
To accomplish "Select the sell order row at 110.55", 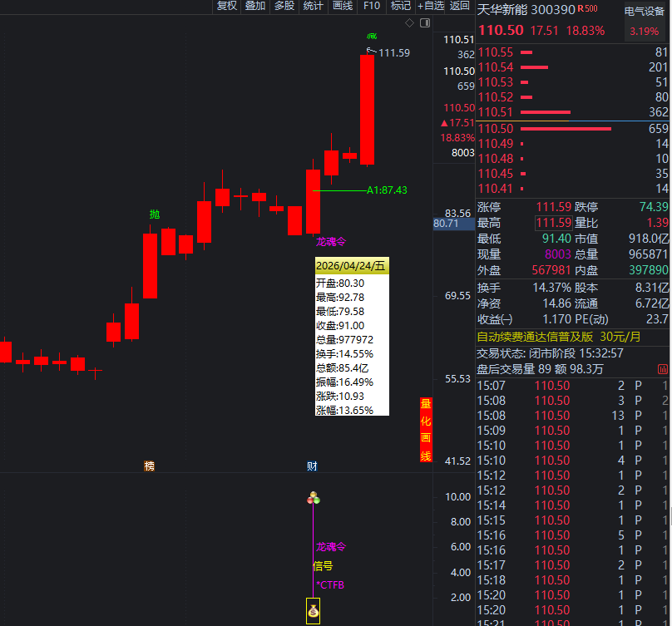I will tap(573, 52).
